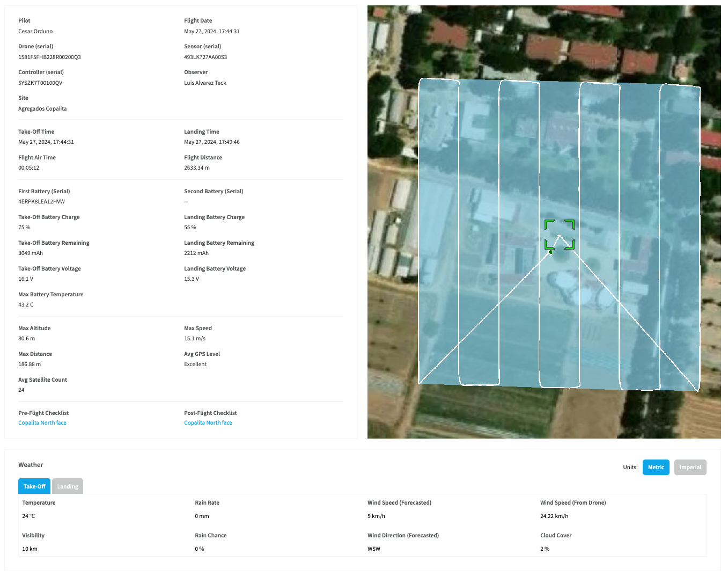This screenshot has width=728, height=576.
Task: Click the Units: label
Action: coord(630,468)
